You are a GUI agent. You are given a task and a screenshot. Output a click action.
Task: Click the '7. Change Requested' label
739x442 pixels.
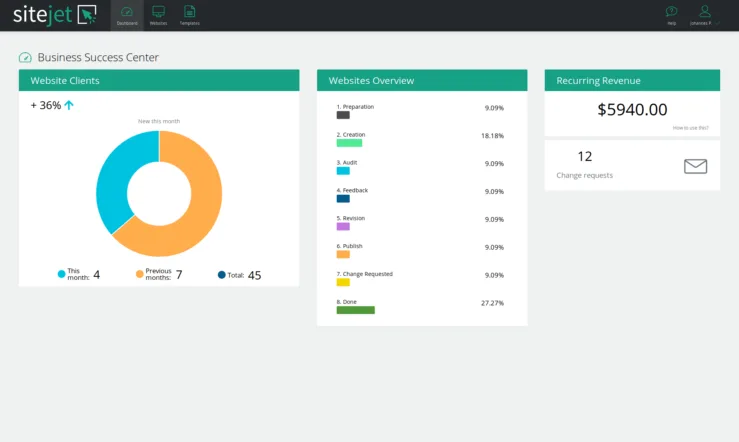click(x=364, y=273)
